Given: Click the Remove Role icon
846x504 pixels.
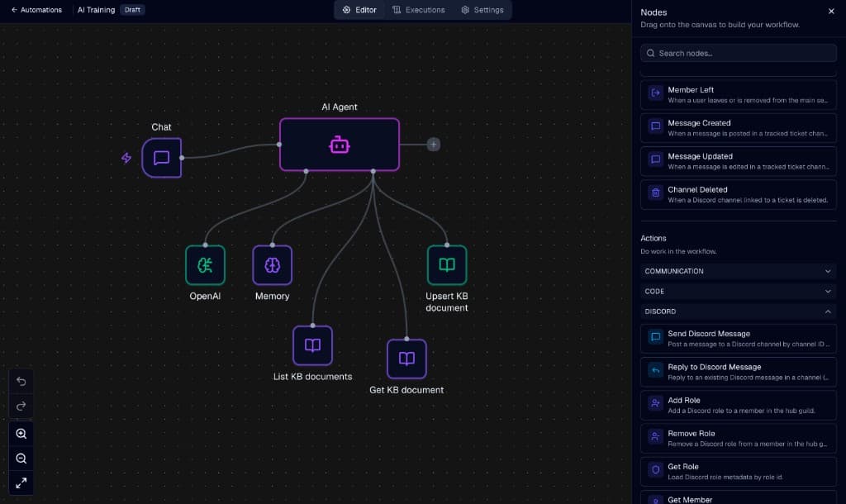Looking at the screenshot, I should tap(655, 436).
